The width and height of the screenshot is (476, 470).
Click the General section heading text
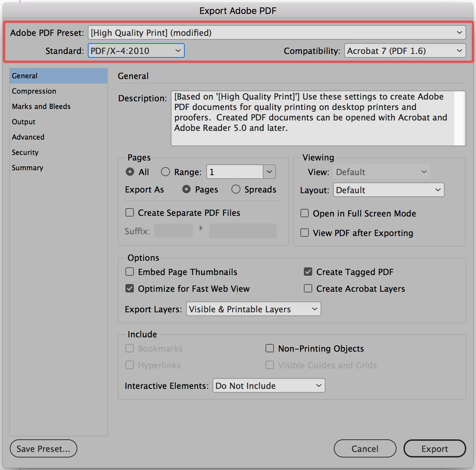click(133, 76)
